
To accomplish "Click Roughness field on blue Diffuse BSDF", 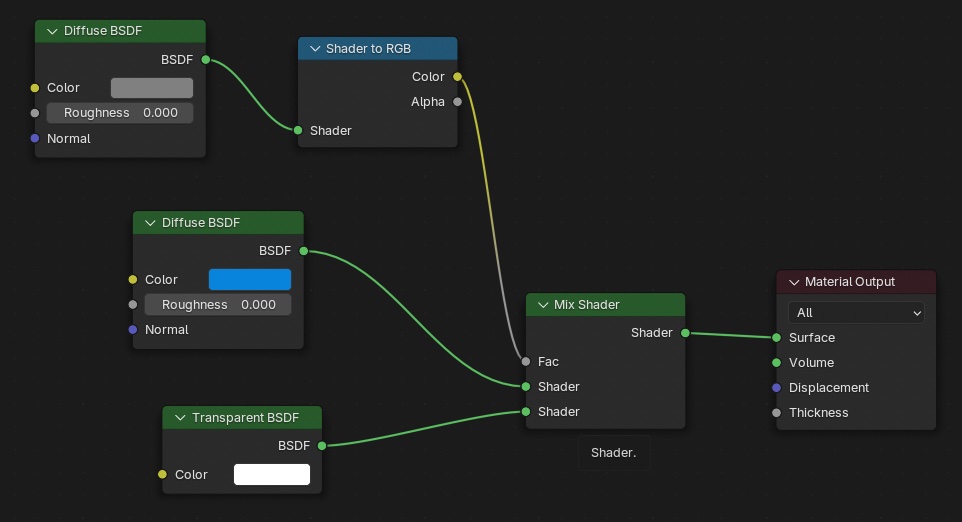I will [218, 305].
